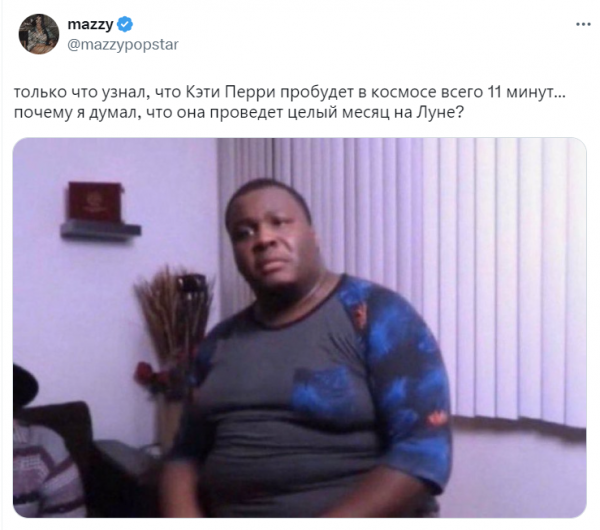Click the black hat at photo's left edge
Image resolution: width=600 pixels, height=530 pixels.
[24, 385]
